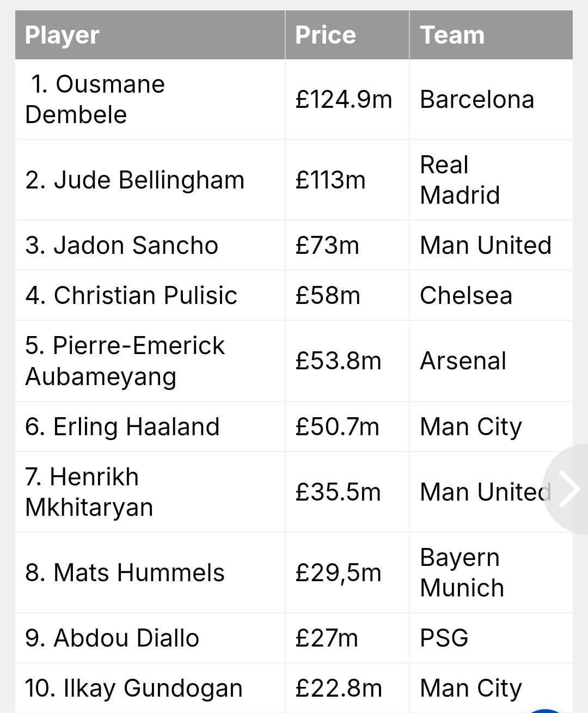The height and width of the screenshot is (713, 588).
Task: Click the Erling Haaland entry
Action: (122, 426)
